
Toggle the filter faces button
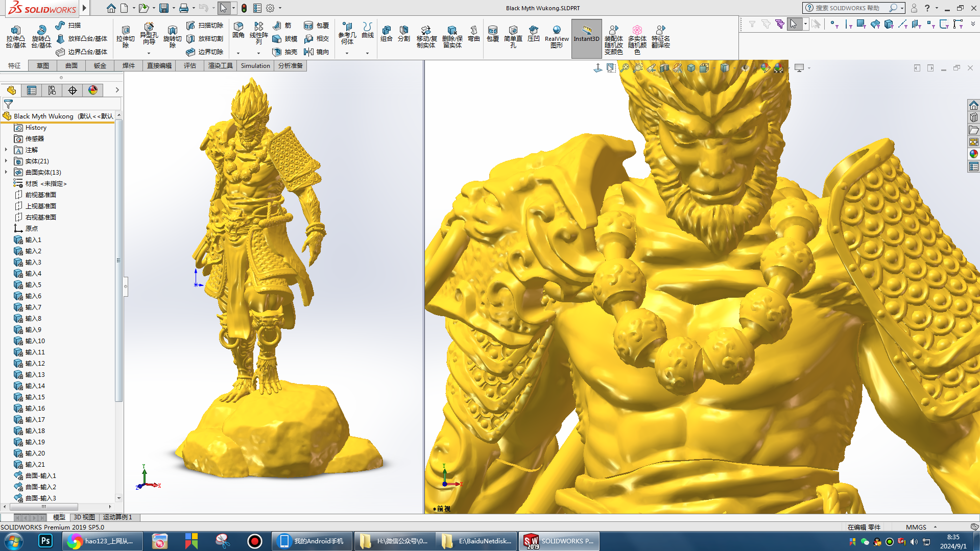tap(861, 24)
